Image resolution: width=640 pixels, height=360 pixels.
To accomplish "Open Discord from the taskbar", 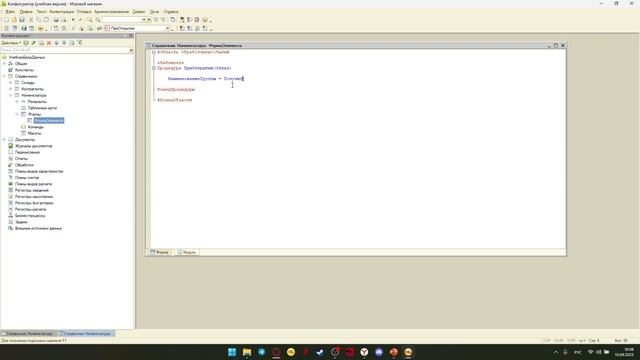I will tap(379, 352).
